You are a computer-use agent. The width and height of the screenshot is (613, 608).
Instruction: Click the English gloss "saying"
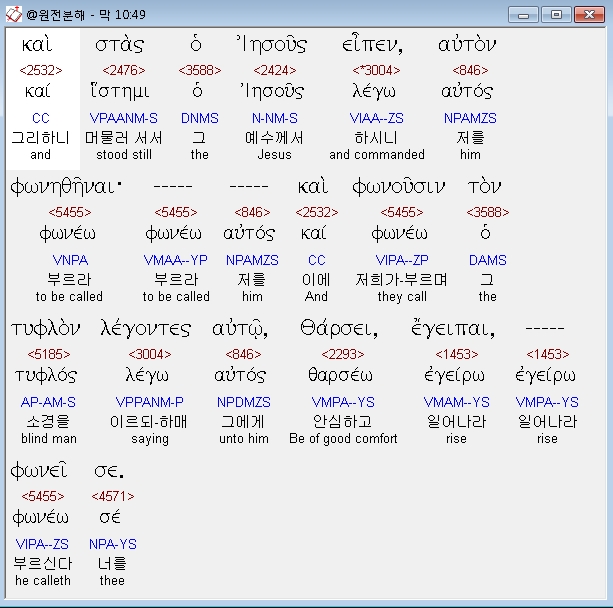(x=150, y=439)
